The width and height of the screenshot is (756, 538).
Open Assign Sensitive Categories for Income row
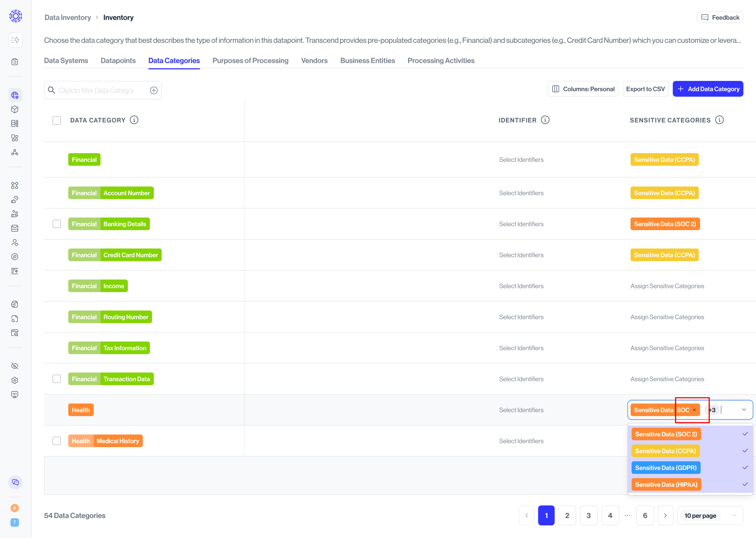coord(667,286)
